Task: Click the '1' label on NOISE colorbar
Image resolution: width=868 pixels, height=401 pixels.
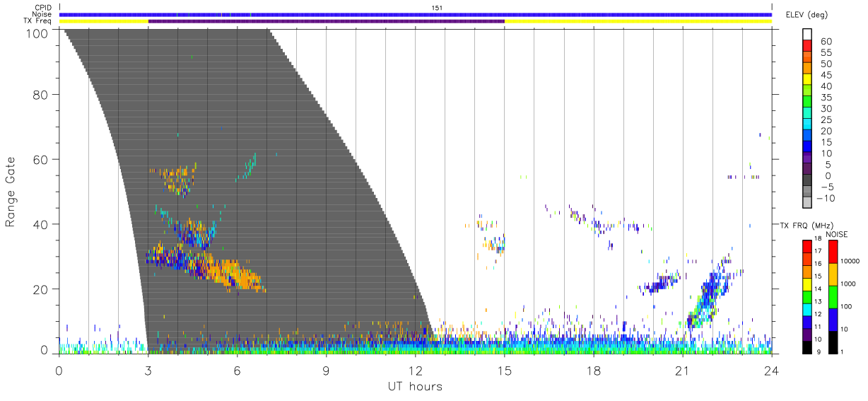Action: point(843,351)
